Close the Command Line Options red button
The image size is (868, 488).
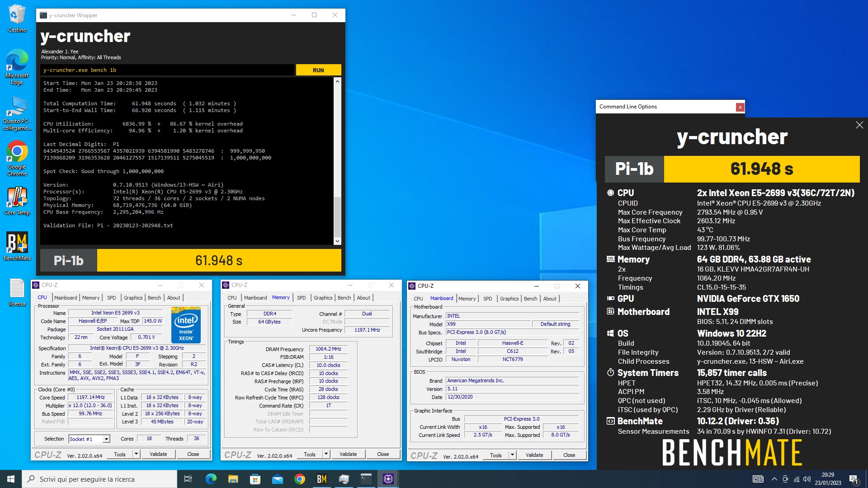tap(740, 107)
